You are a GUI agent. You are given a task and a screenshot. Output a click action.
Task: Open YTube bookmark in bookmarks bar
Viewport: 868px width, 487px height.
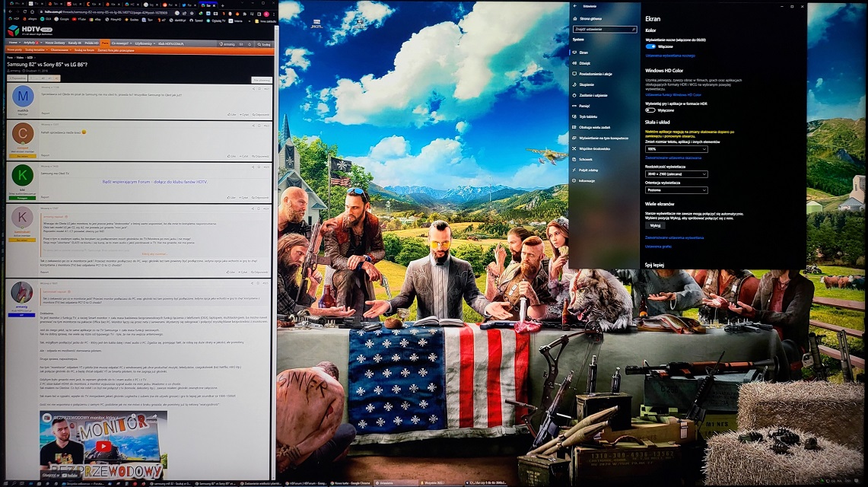click(78, 19)
